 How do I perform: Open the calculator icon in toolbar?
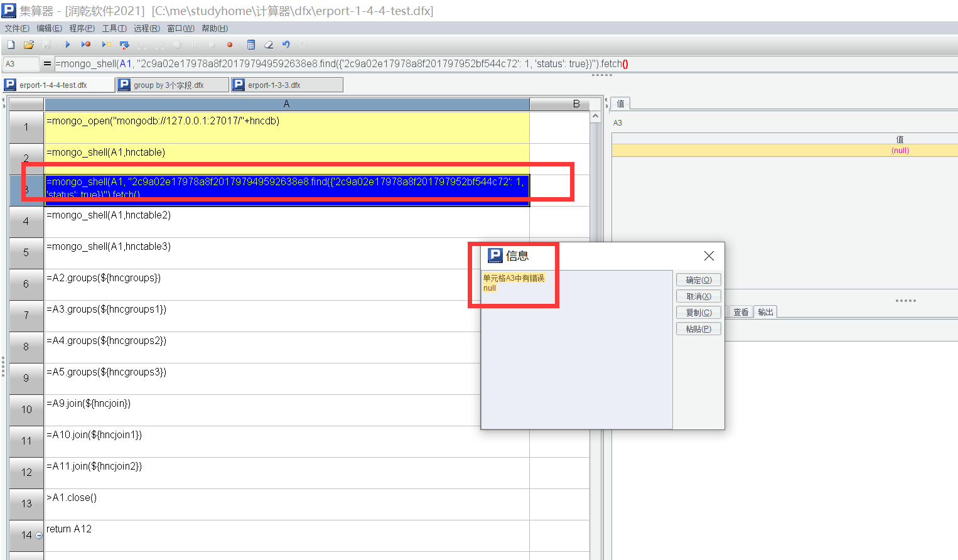[x=251, y=45]
